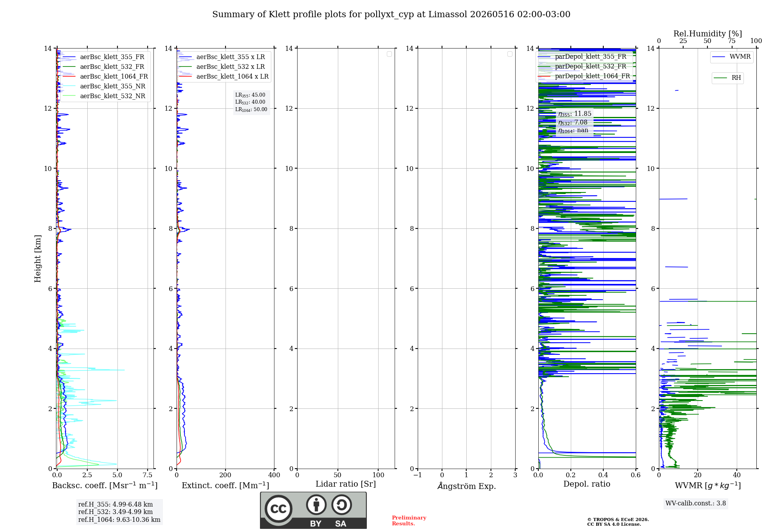Click the Creative Commons CC logo icon

click(x=278, y=509)
